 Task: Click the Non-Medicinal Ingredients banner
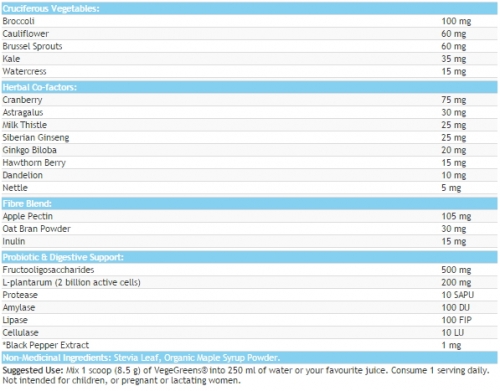point(250,358)
